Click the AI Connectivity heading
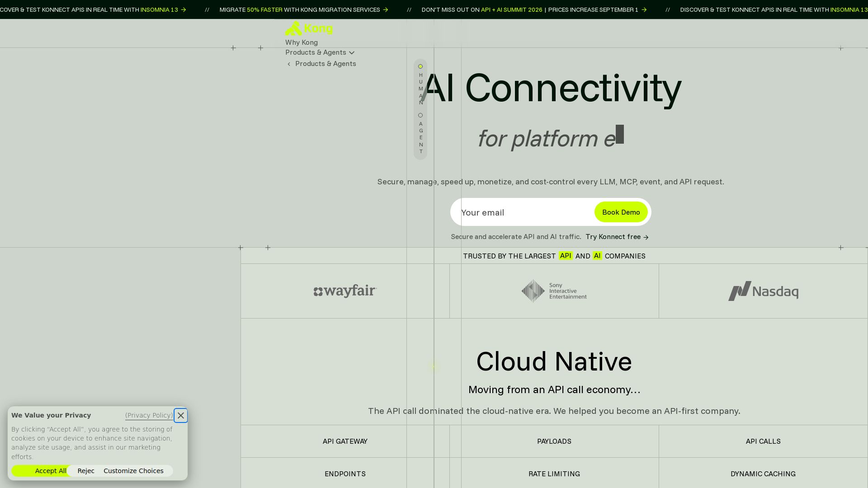868x488 pixels. [551, 88]
